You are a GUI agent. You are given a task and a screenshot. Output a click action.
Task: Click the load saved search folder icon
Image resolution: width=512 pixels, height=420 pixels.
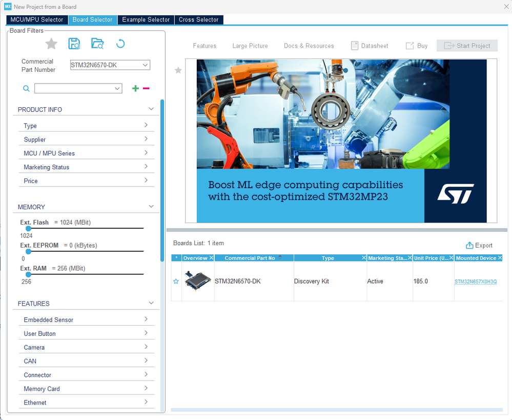pyautogui.click(x=97, y=44)
